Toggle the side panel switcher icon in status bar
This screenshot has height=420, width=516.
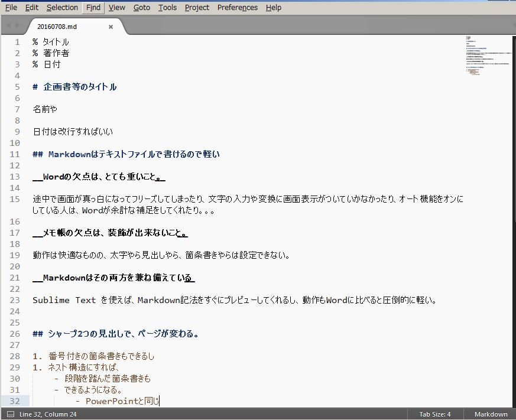point(11,414)
